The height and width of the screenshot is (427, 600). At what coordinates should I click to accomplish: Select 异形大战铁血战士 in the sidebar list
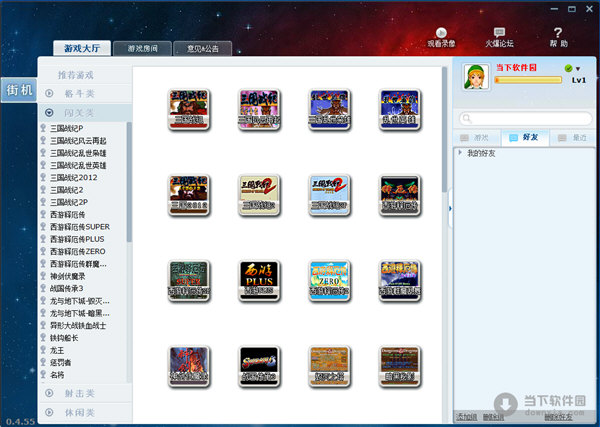pyautogui.click(x=78, y=326)
